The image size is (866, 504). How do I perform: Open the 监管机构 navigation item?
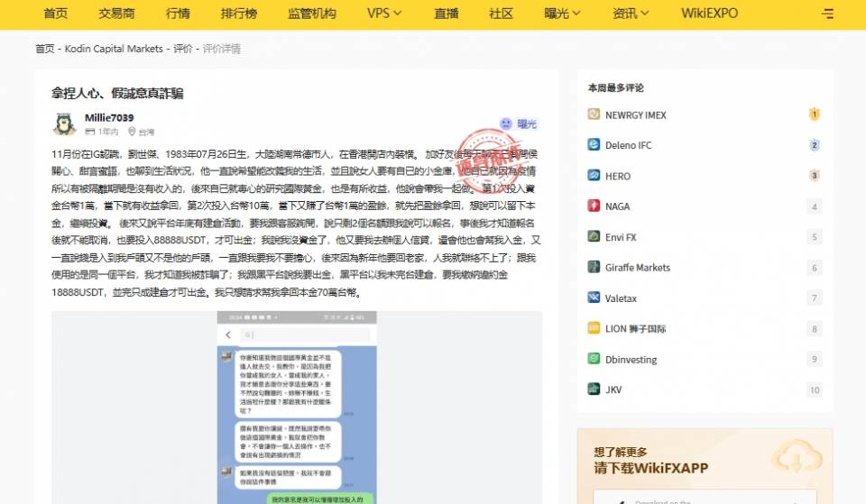point(312,14)
